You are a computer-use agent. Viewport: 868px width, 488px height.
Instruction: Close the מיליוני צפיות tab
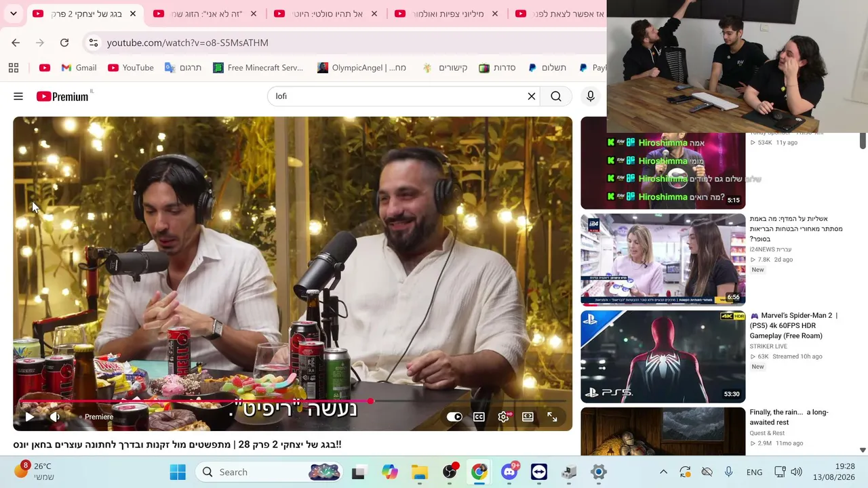(x=495, y=14)
